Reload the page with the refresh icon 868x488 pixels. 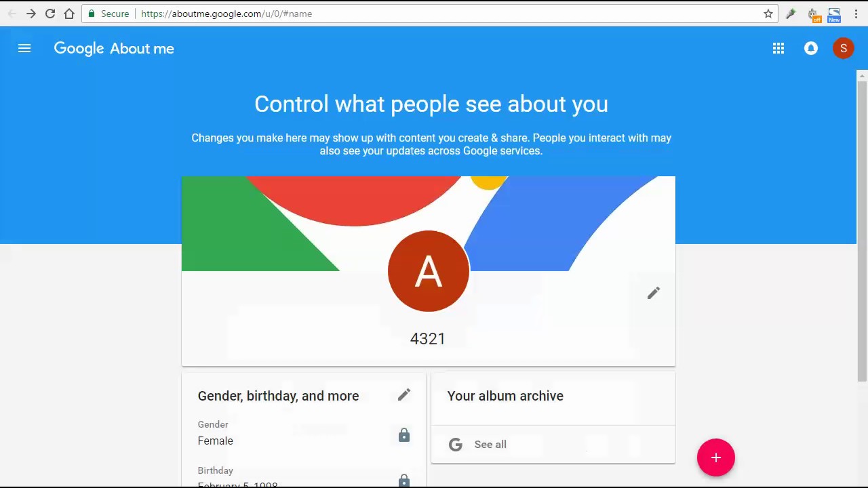[x=50, y=14]
